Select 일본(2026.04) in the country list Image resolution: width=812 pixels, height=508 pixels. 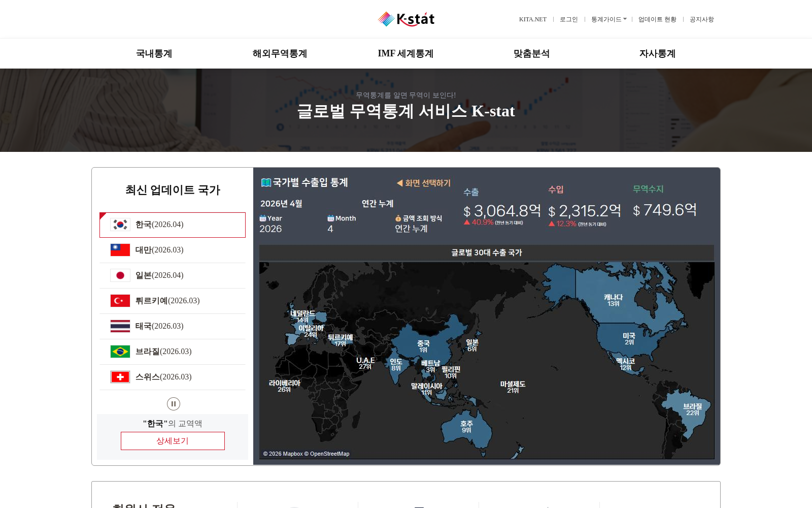pos(173,275)
